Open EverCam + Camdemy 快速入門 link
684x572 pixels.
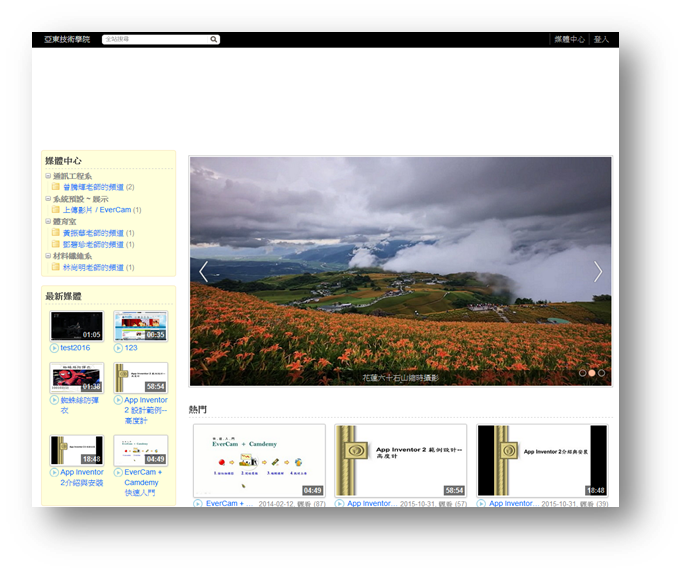(x=143, y=483)
